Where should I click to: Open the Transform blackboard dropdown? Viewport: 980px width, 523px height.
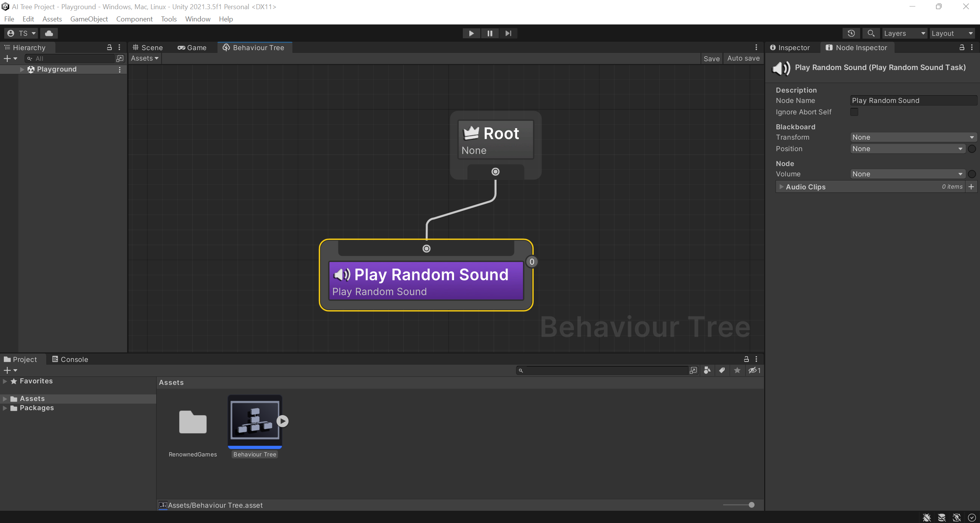click(913, 137)
